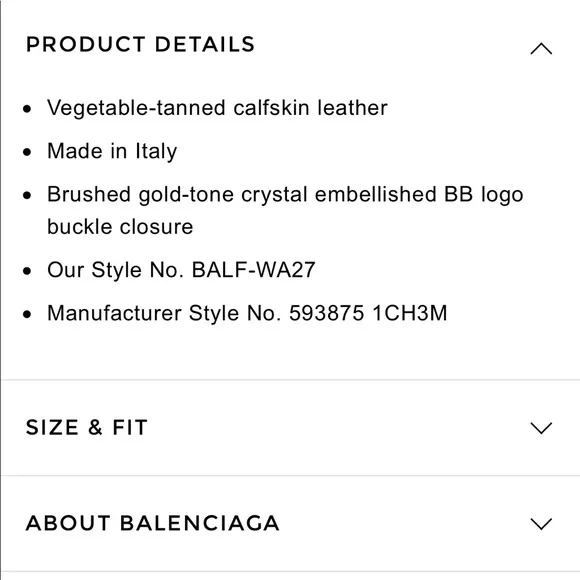Click the bullet before Vegetable-tanned leather

point(27,109)
